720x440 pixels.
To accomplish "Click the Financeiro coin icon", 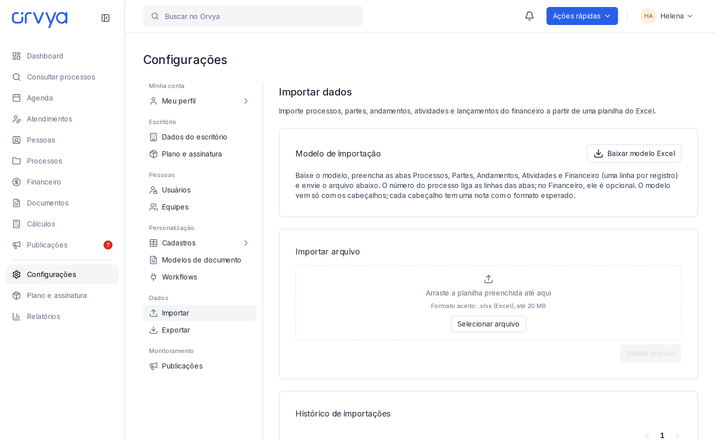I will (x=17, y=182).
